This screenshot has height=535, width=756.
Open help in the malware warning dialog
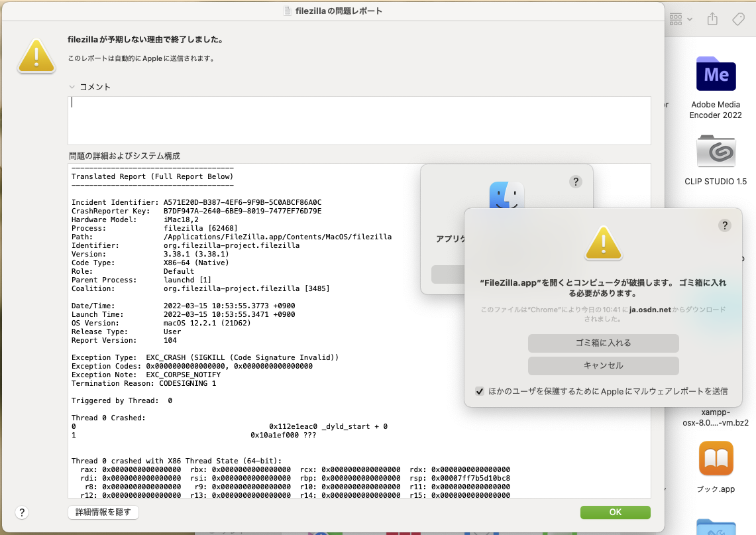click(x=725, y=225)
